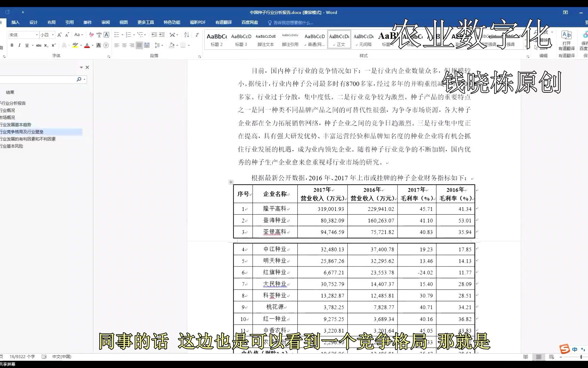The image size is (588, 368).
Task: Adjust the zoom slider in status bar
Action: (x=581, y=357)
